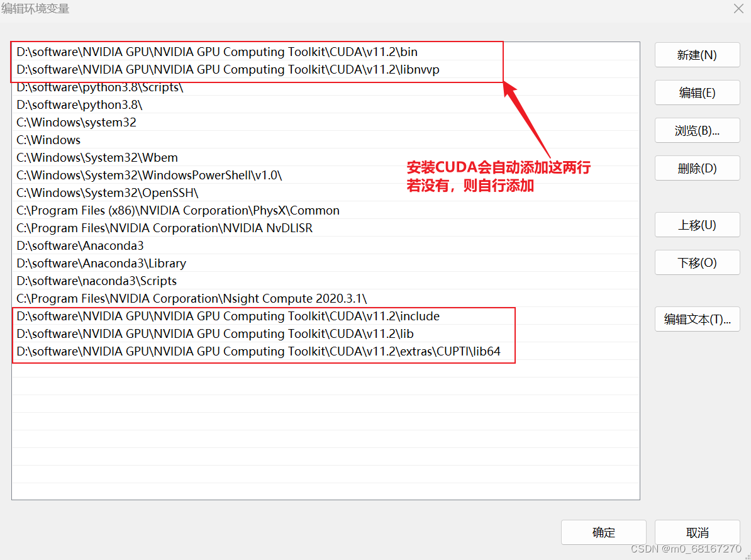This screenshot has height=560, width=751.
Task: Click the 新建(N) button to add a variable
Action: click(697, 55)
